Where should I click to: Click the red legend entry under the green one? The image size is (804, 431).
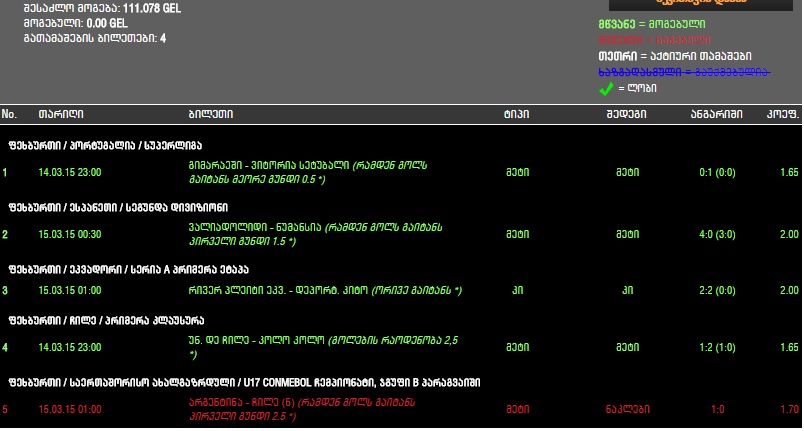[x=654, y=40]
